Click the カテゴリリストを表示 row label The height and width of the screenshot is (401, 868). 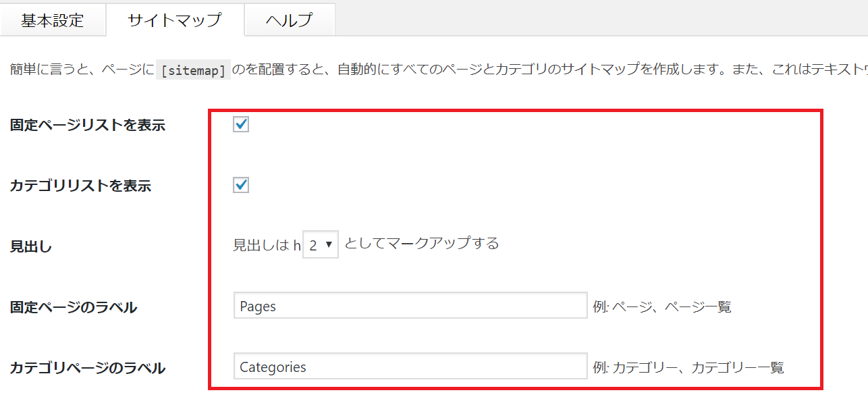pos(80,186)
